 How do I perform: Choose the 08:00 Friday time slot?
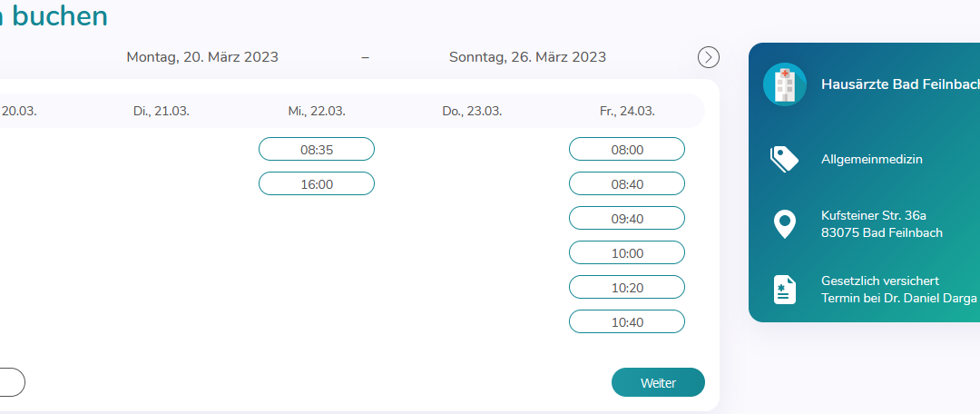pos(627,149)
